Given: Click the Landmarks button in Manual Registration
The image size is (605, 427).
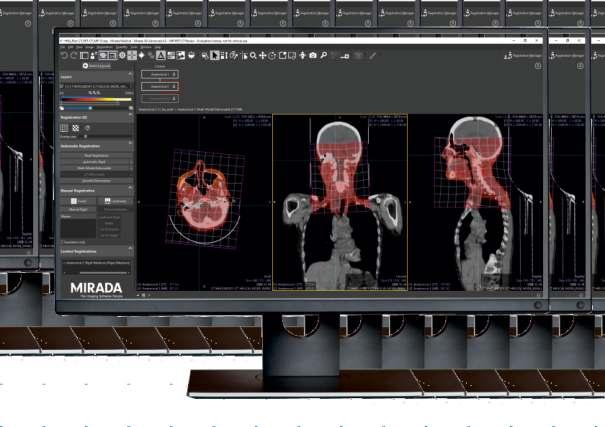Looking at the screenshot, I should pyautogui.click(x=115, y=201).
